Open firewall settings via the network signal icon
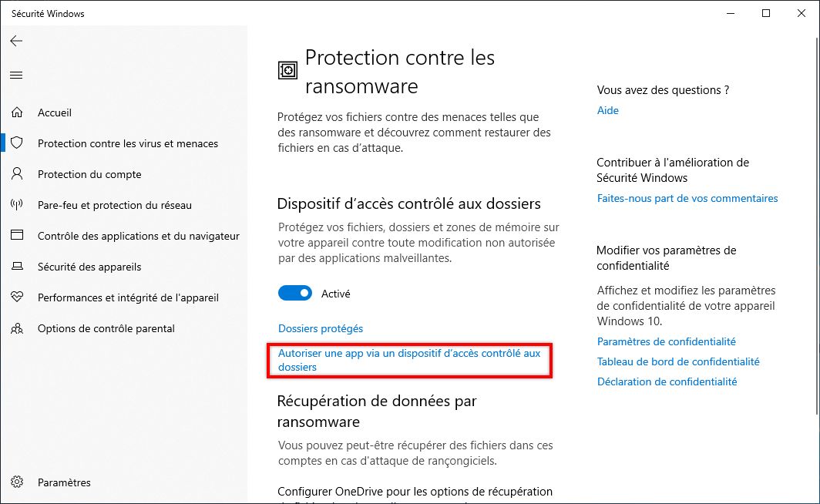Screen dimensions: 820x504 coord(17,205)
